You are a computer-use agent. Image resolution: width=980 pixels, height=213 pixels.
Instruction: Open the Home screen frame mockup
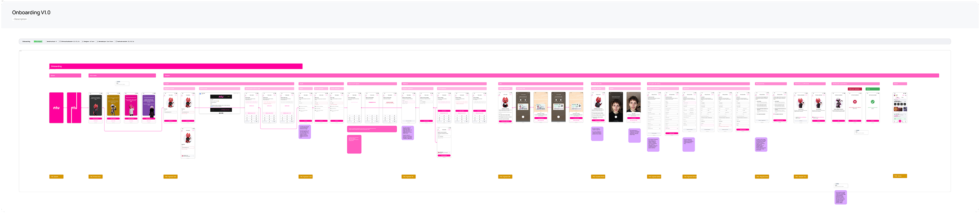click(x=900, y=107)
